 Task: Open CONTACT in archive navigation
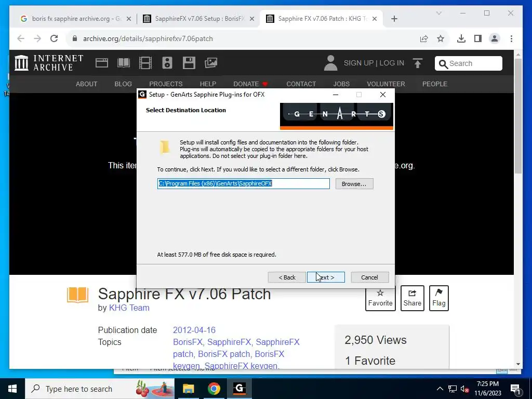pyautogui.click(x=301, y=84)
